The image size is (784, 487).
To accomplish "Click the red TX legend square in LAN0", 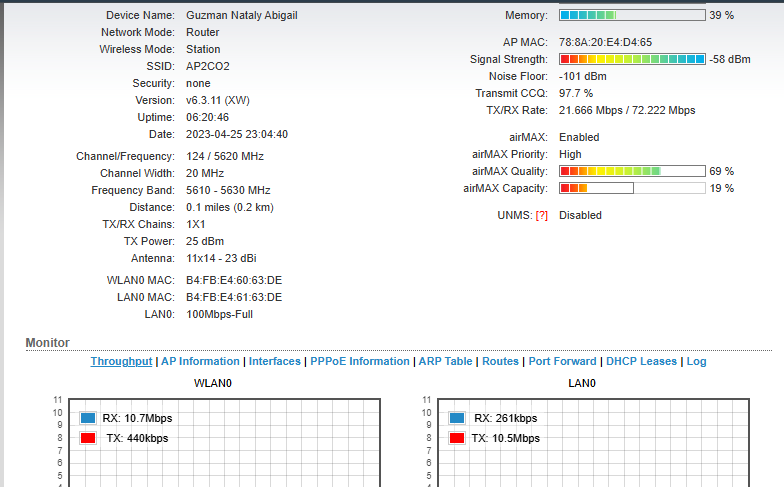I will [457, 438].
